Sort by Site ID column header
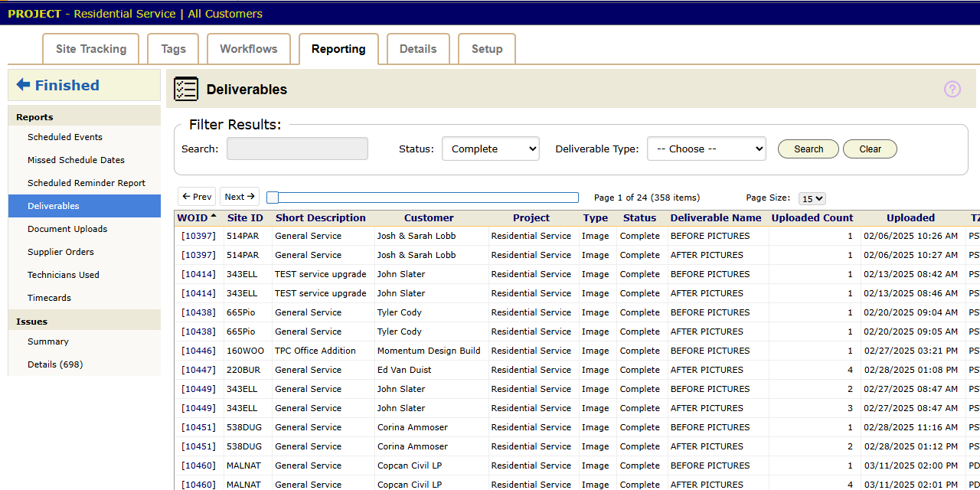Viewport: 980px width, 490px height. coord(245,218)
